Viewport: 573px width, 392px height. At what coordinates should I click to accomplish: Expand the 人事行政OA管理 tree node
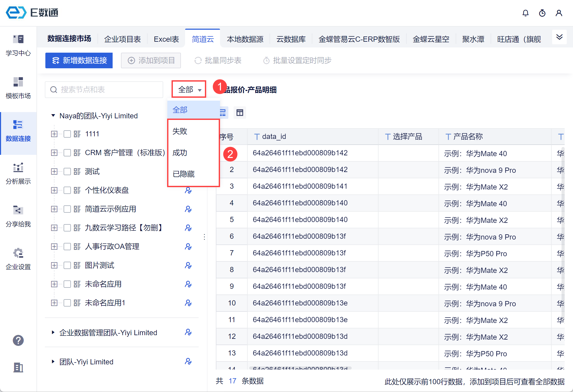pyautogui.click(x=54, y=247)
